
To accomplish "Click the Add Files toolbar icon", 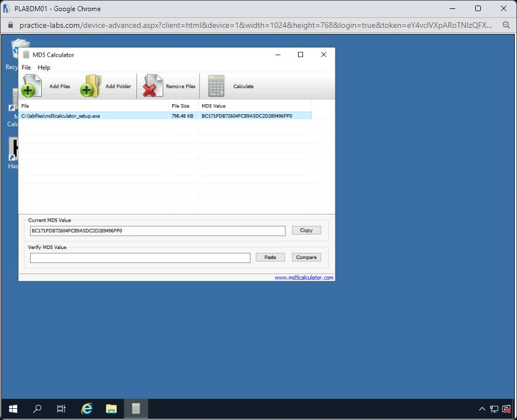I will [32, 86].
